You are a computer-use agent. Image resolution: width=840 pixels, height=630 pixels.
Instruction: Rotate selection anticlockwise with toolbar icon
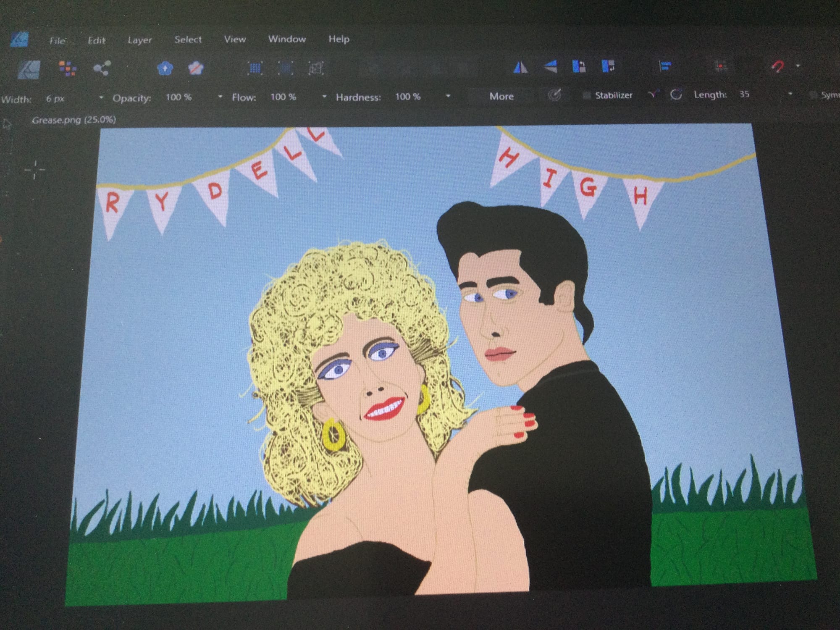(579, 66)
